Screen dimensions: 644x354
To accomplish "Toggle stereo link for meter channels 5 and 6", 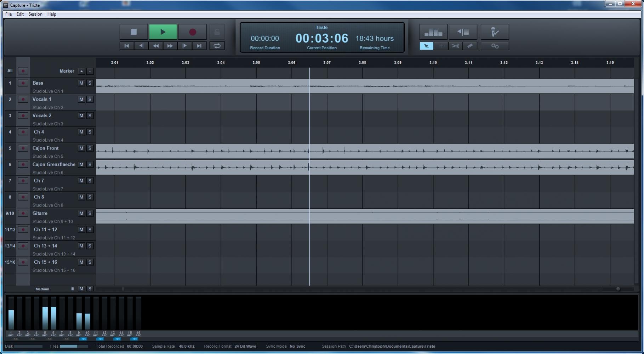I will [49, 339].
